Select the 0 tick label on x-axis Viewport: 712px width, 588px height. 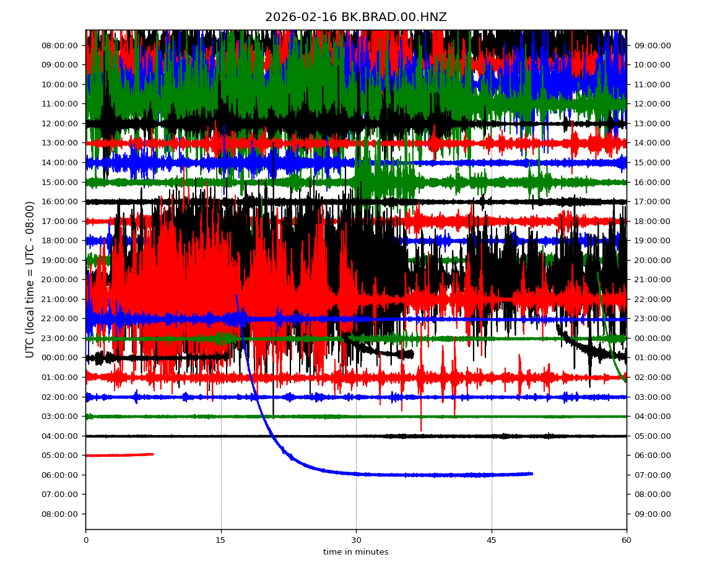click(x=85, y=540)
